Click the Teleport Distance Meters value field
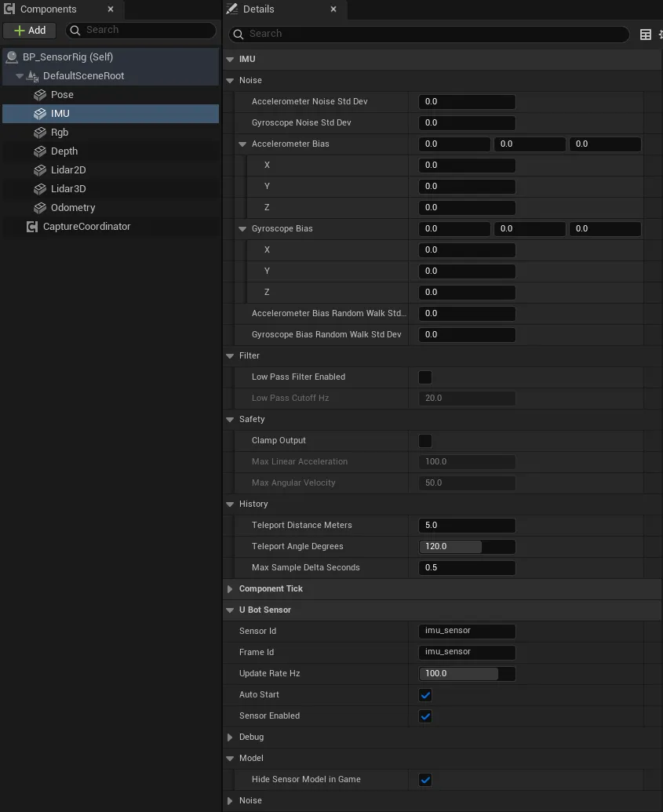 tap(467, 526)
